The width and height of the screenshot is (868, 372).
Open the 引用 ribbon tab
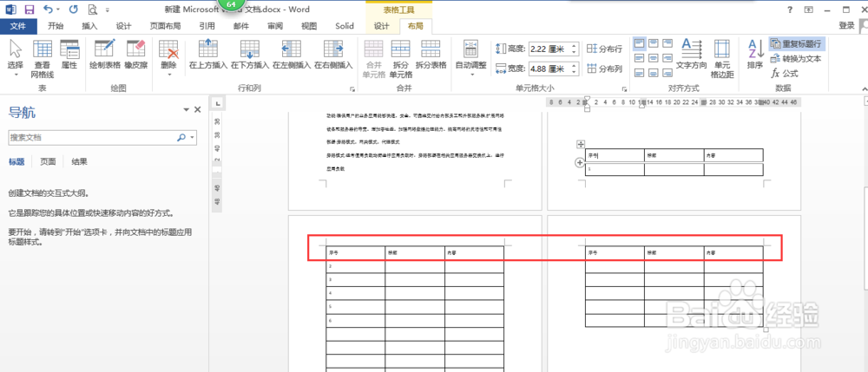point(207,26)
